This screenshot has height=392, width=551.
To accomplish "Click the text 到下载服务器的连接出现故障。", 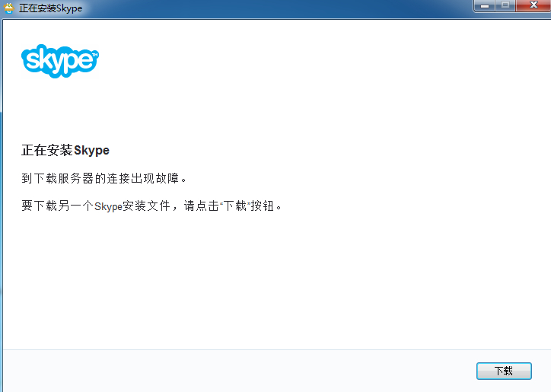I will [x=104, y=178].
